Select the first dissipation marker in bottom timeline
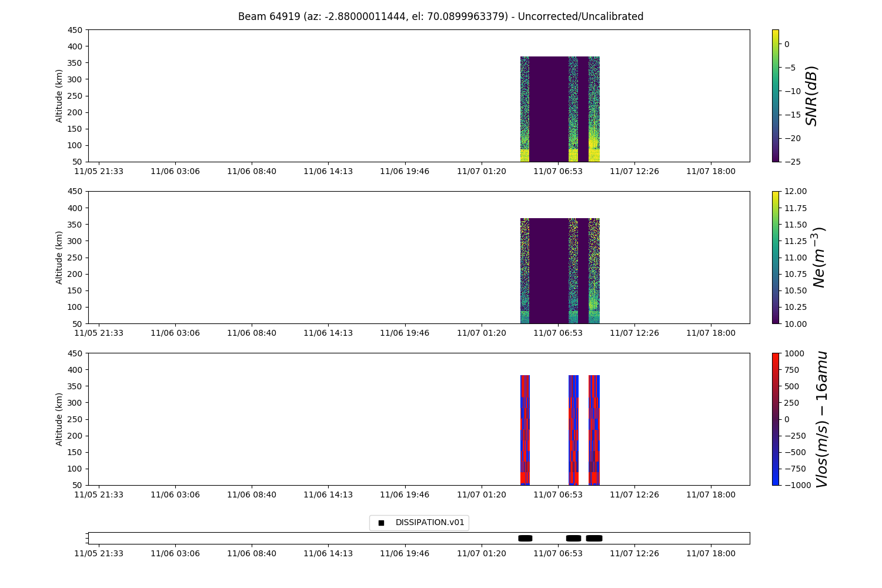882x588 pixels. pyautogui.click(x=525, y=538)
